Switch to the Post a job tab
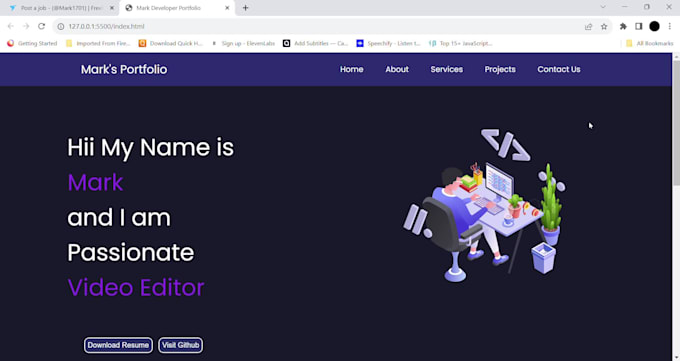The width and height of the screenshot is (680, 361). 60,8
